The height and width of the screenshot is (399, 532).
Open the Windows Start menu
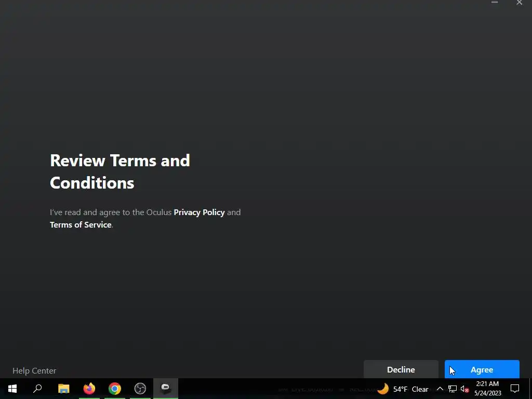tap(12, 389)
